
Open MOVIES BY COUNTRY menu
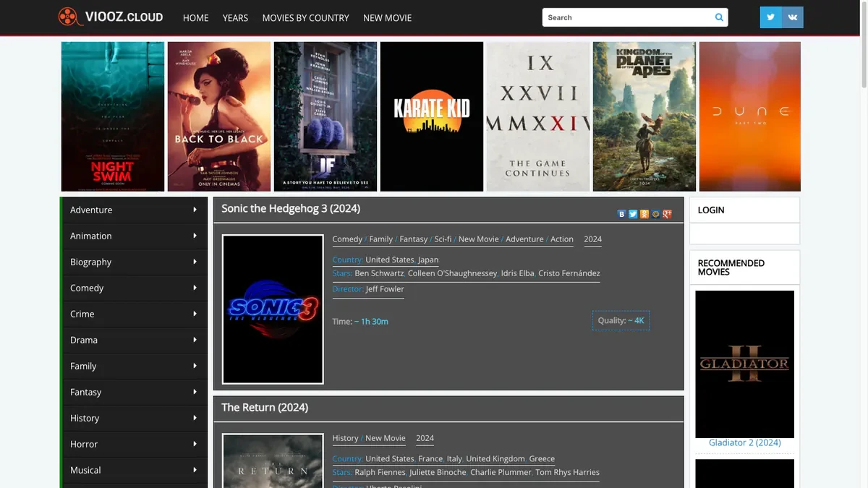305,18
